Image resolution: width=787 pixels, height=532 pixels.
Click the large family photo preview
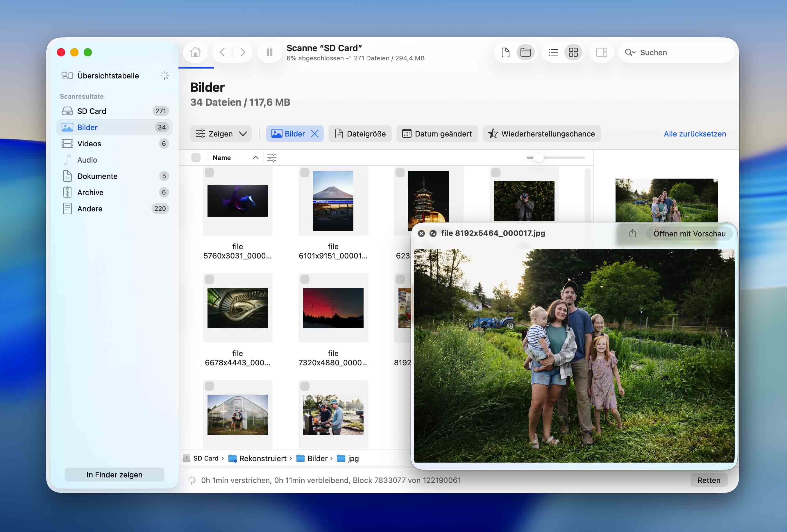[574, 356]
